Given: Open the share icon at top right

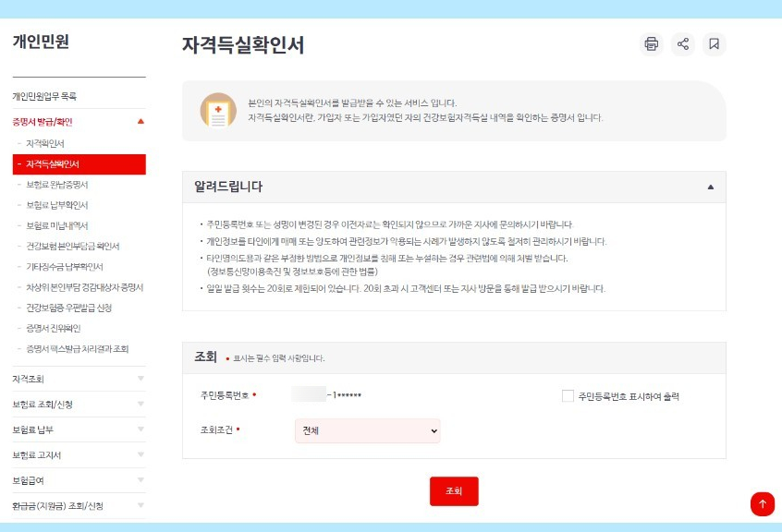Looking at the screenshot, I should (x=683, y=43).
